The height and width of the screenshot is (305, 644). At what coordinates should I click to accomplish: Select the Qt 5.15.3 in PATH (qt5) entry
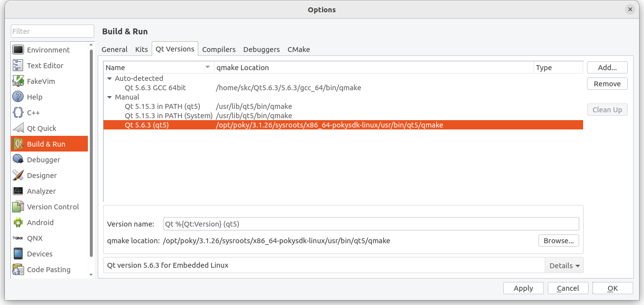(x=162, y=106)
